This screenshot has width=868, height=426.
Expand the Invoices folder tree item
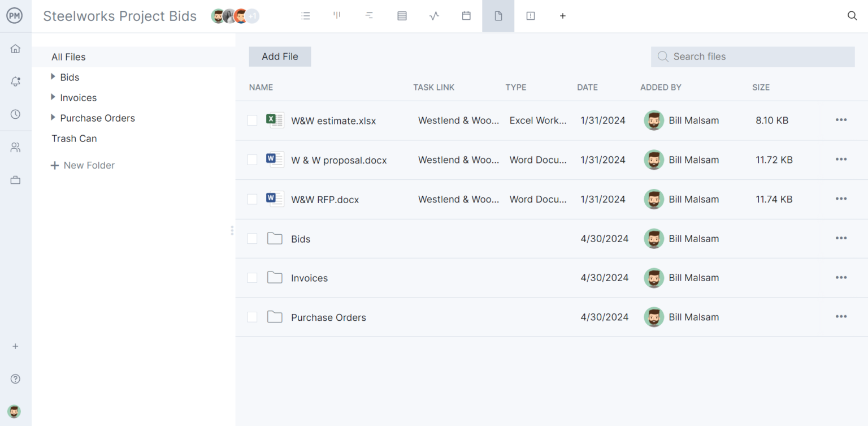pos(53,97)
